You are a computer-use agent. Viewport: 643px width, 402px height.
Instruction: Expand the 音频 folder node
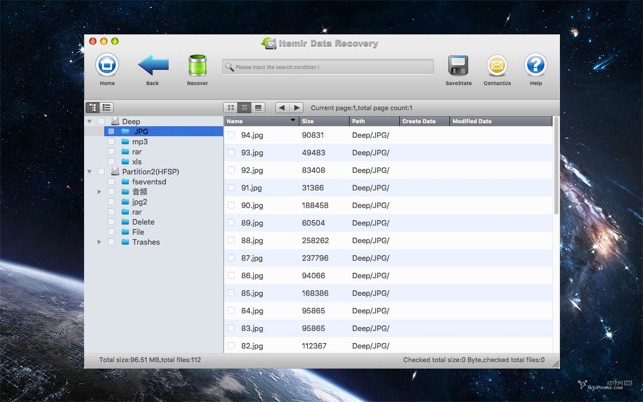(99, 192)
